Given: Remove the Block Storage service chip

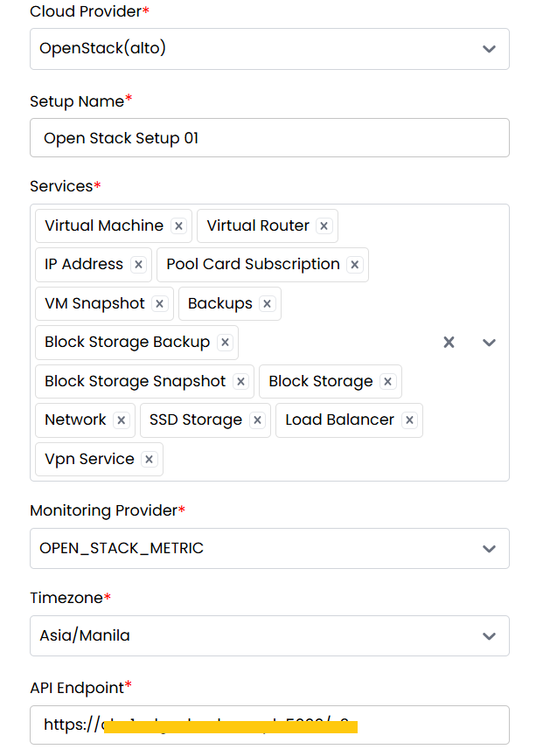Looking at the screenshot, I should click(x=387, y=381).
